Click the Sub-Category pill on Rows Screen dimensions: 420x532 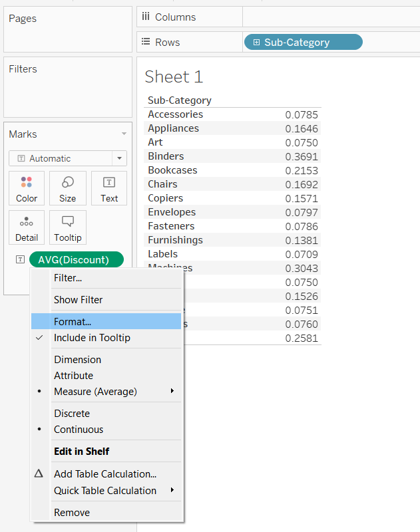(x=304, y=43)
